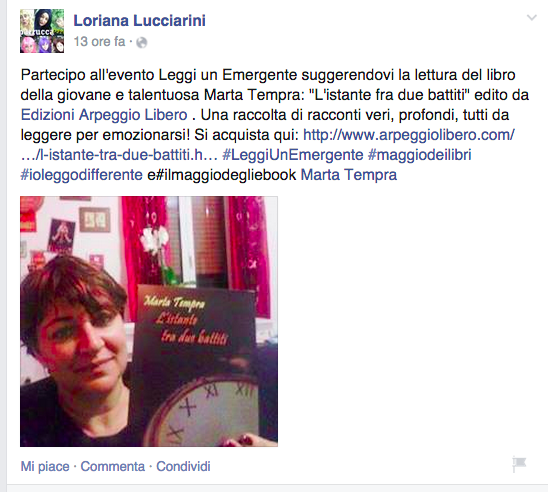This screenshot has width=548, height=492.
Task: Open Loriana Lucciarini's profile picture thumbnail
Action: tap(42, 31)
